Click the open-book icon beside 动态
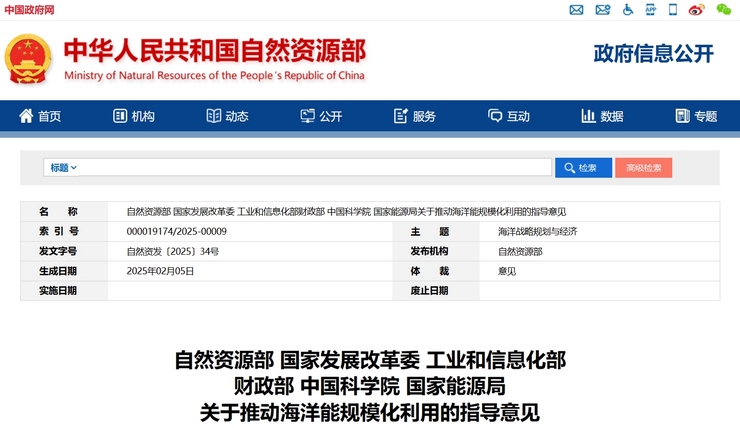740x428 pixels. tap(214, 116)
